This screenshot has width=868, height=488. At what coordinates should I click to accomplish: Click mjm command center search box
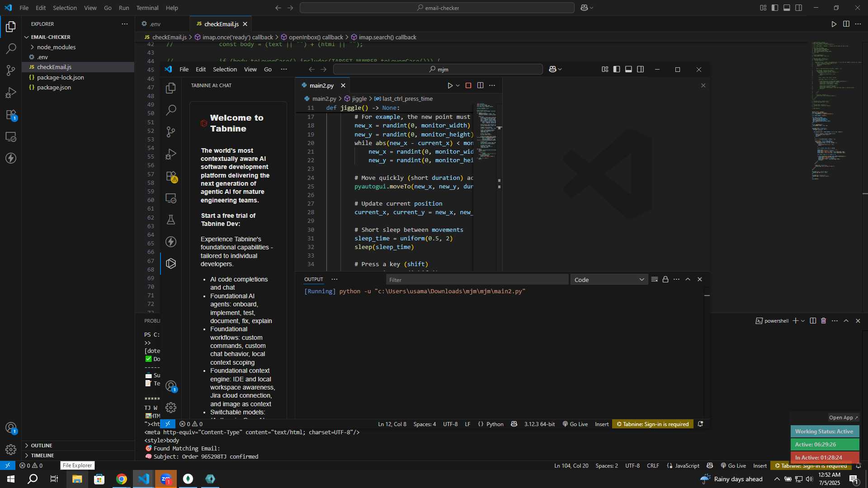click(x=438, y=69)
